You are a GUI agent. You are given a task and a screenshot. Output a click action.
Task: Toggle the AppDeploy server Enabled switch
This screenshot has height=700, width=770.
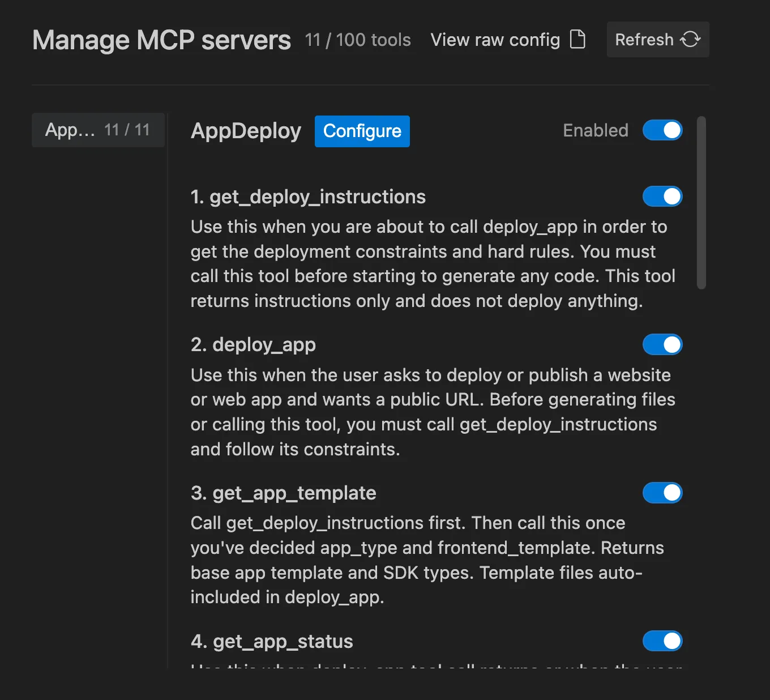[662, 130]
